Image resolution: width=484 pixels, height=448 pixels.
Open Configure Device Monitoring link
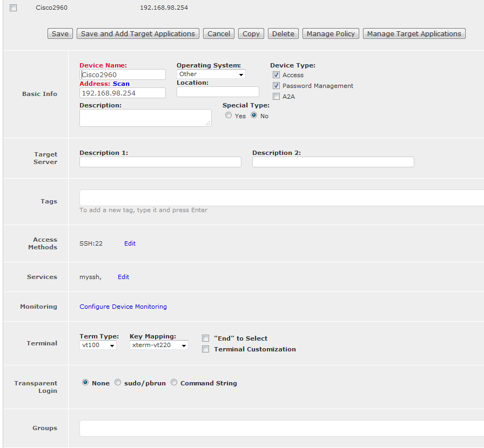pyautogui.click(x=123, y=307)
